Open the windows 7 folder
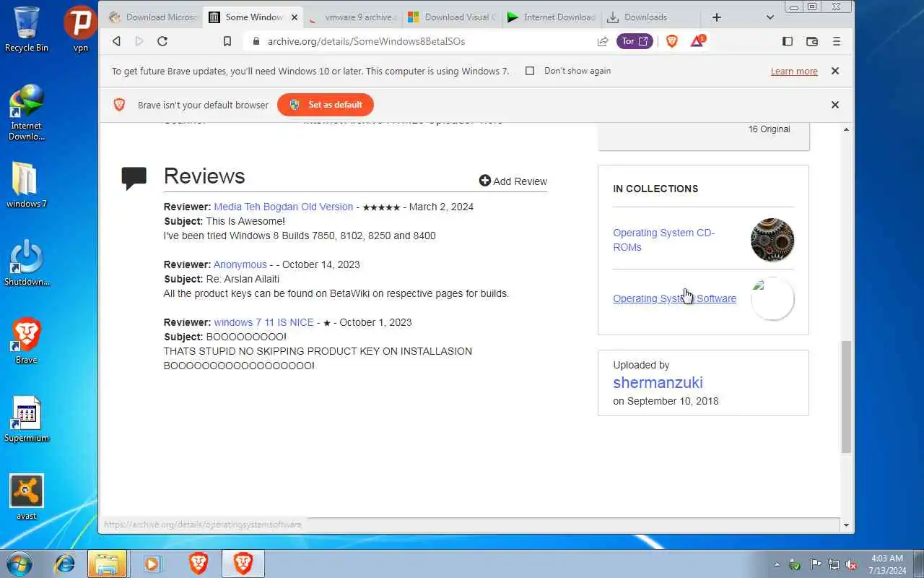Screen dimensions: 924x578 coord(27,186)
